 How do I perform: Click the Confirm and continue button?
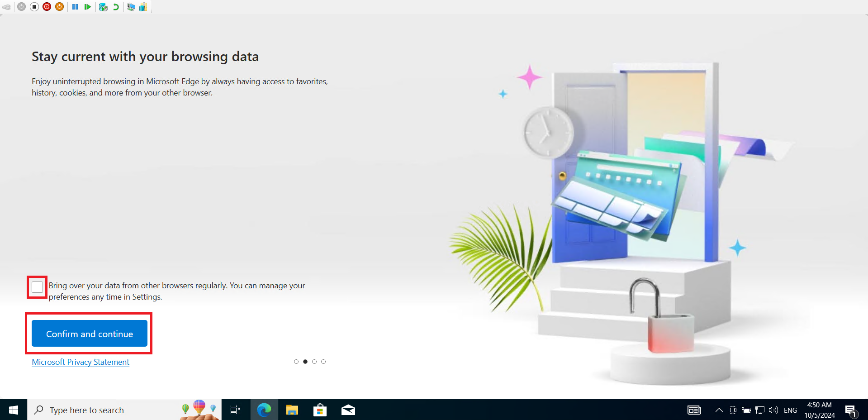pos(90,334)
